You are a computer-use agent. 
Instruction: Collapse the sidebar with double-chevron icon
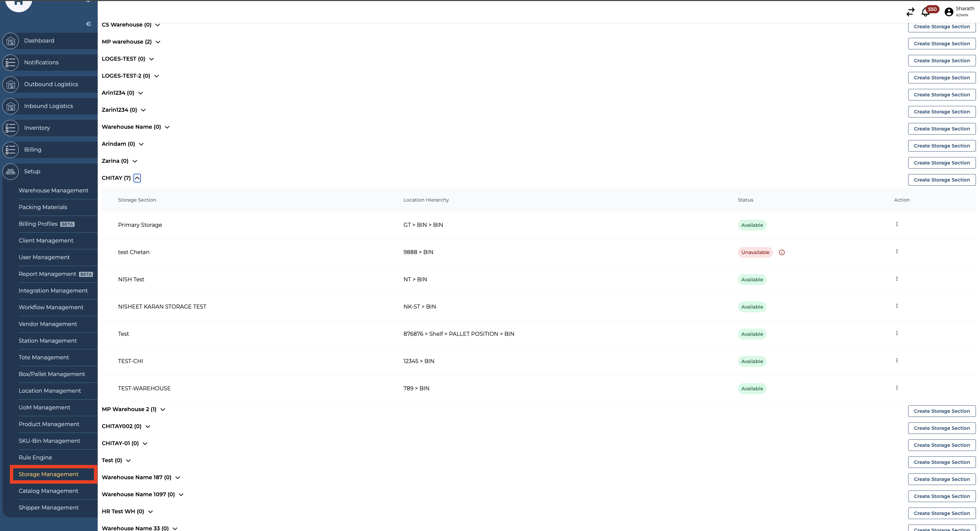point(89,24)
